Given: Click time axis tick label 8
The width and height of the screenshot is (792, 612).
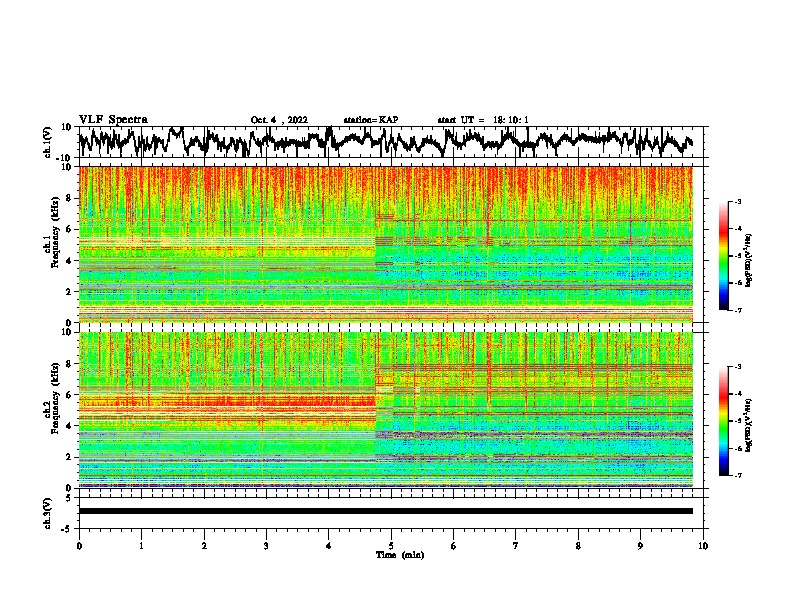Looking at the screenshot, I should [578, 546].
